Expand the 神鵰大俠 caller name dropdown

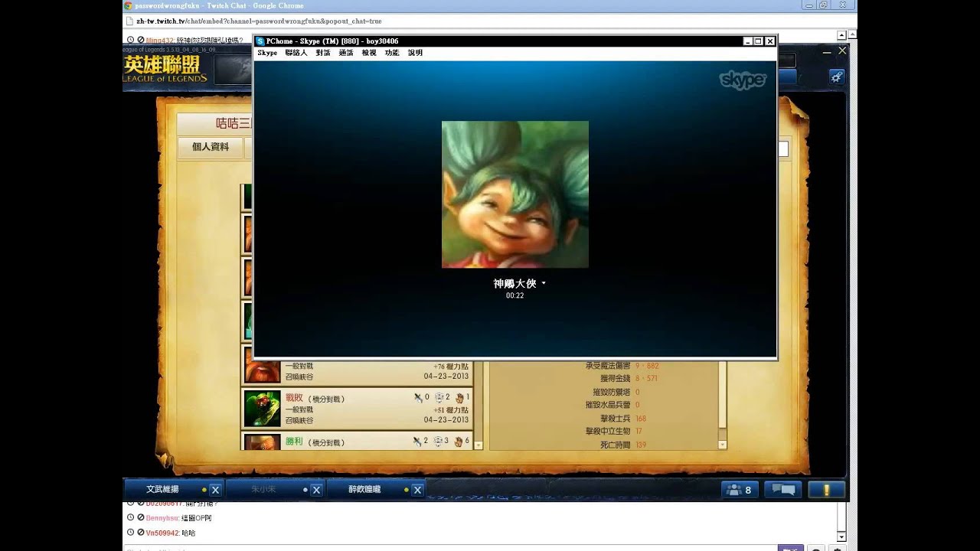pos(544,283)
